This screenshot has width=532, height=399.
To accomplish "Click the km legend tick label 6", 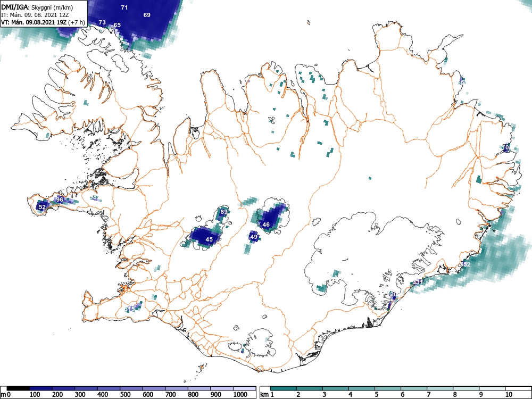I will 403,394.
